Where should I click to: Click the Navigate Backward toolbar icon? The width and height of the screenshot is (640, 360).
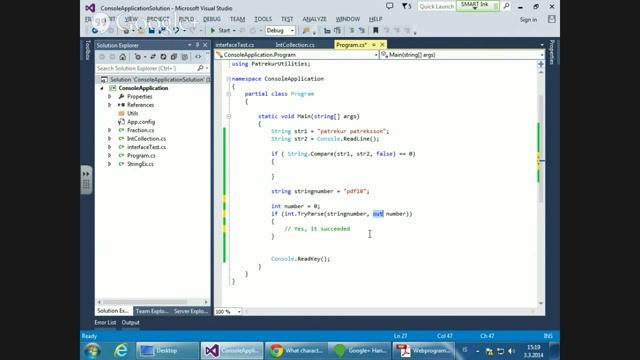click(x=95, y=30)
